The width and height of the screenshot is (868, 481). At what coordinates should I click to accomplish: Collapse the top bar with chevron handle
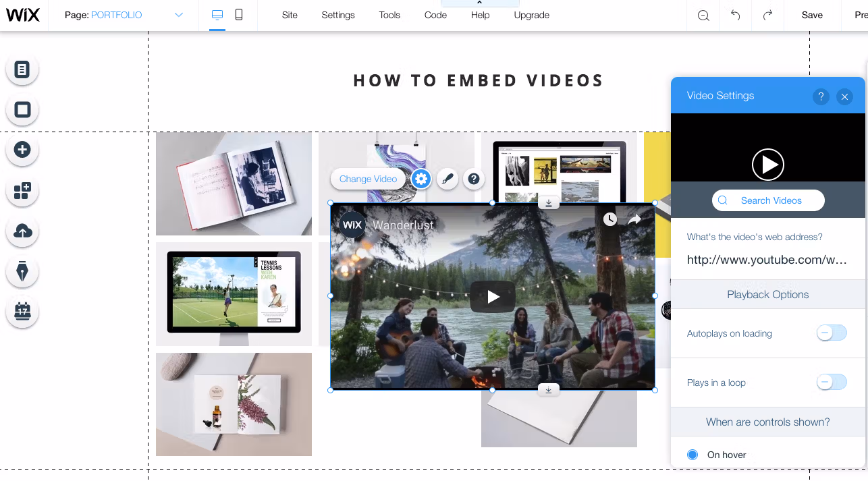click(479, 3)
